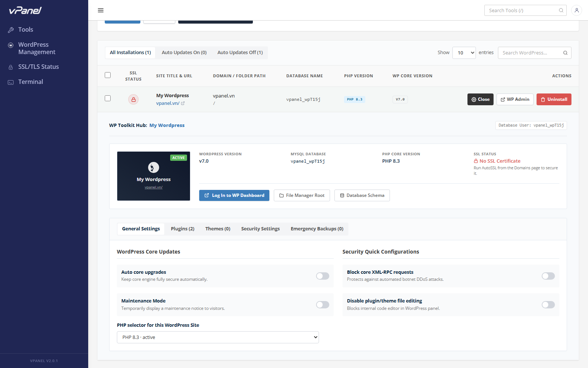
Task: Click the lock icon next to No SSL Certificate
Action: point(476,161)
